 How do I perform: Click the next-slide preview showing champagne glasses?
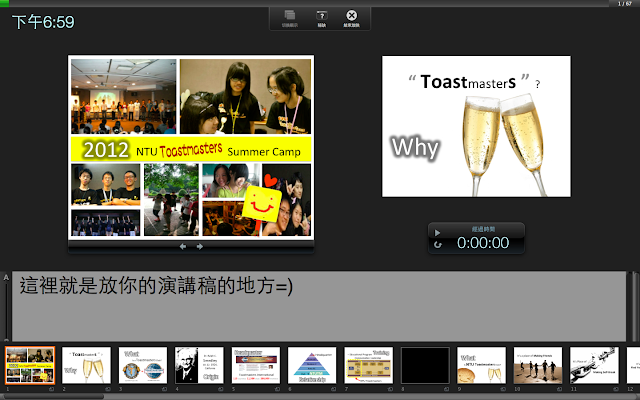pyautogui.click(x=476, y=126)
